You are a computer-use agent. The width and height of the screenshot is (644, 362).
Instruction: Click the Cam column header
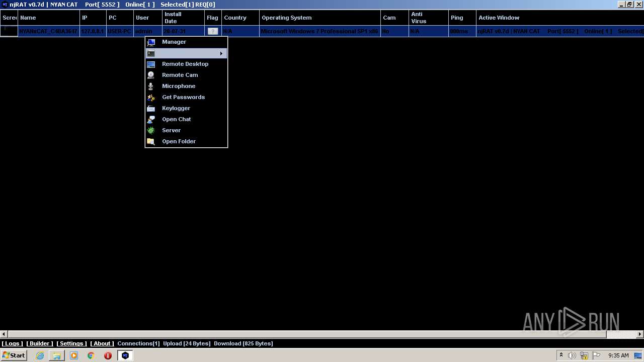[394, 18]
